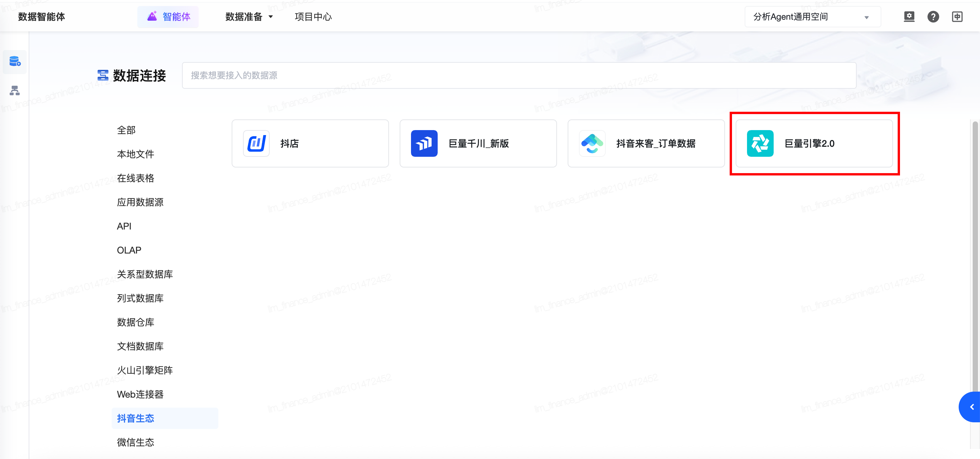
Task: Select the 全部 category
Action: point(126,130)
